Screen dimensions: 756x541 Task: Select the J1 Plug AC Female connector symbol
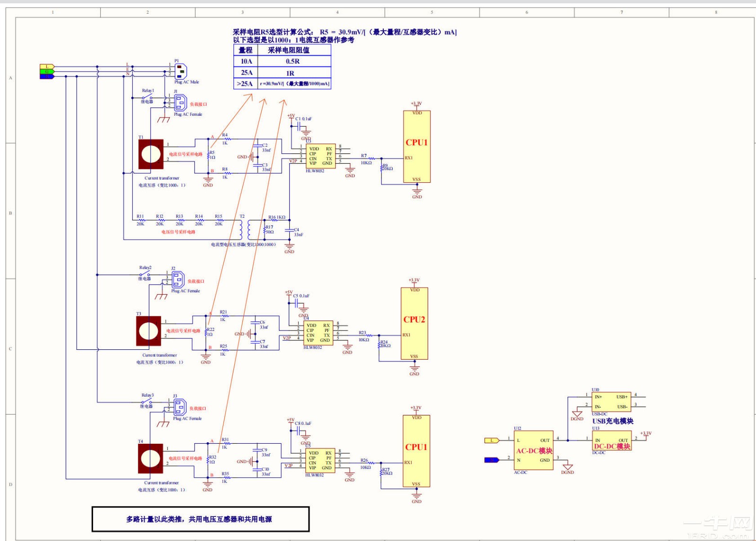click(180, 103)
